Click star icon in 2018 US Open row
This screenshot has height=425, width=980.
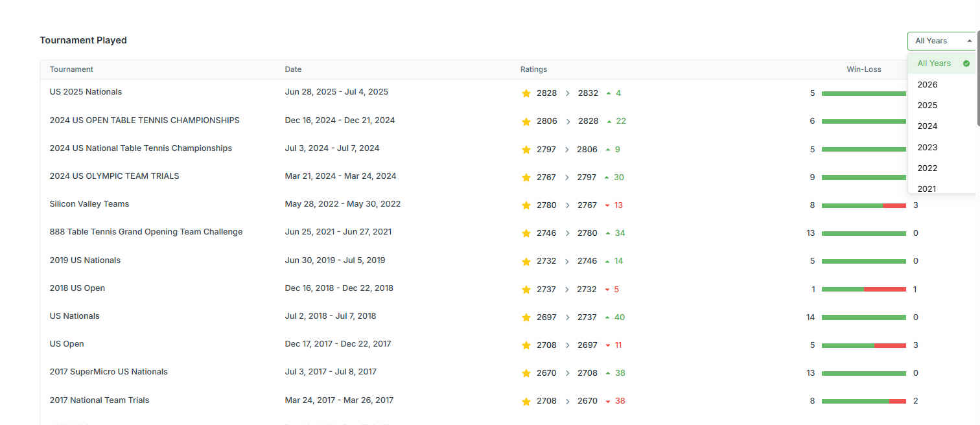point(526,290)
